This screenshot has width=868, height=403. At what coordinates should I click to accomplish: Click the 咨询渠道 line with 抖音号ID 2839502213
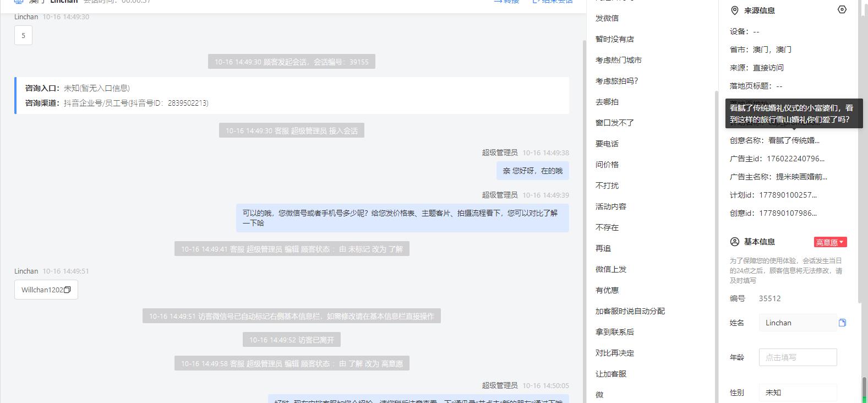click(x=117, y=103)
